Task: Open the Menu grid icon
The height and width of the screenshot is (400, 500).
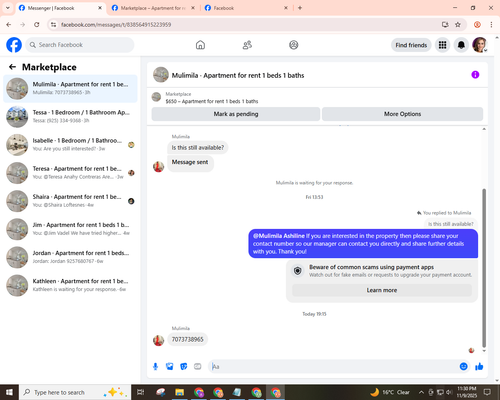Action: coord(442,45)
